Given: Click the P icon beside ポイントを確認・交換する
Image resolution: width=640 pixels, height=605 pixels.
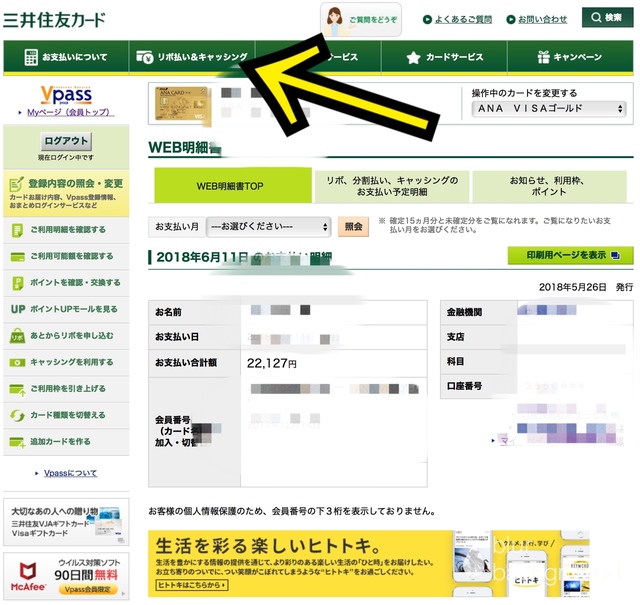Looking at the screenshot, I should pos(18,283).
